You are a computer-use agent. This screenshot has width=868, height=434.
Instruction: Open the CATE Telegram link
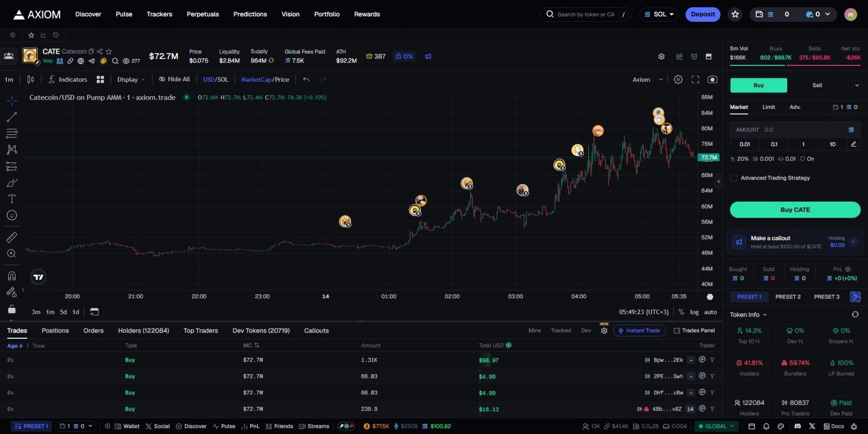(91, 61)
